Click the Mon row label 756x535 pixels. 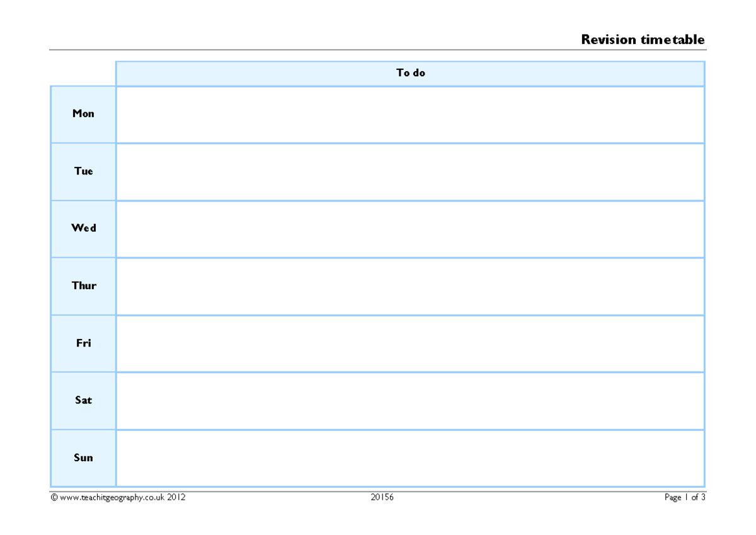[x=83, y=113]
